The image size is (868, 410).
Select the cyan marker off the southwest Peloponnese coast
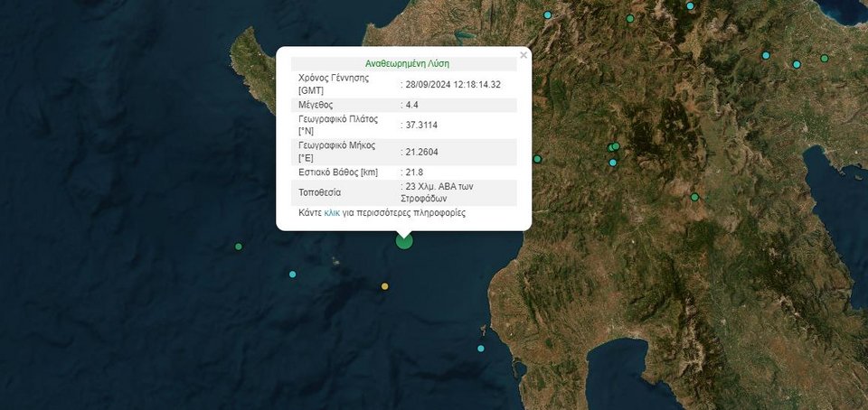click(x=480, y=348)
